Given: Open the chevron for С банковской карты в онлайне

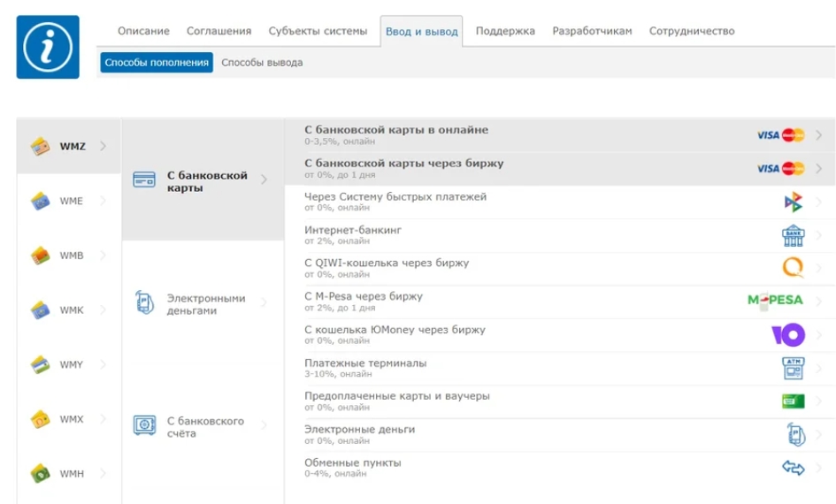Looking at the screenshot, I should coord(819,135).
